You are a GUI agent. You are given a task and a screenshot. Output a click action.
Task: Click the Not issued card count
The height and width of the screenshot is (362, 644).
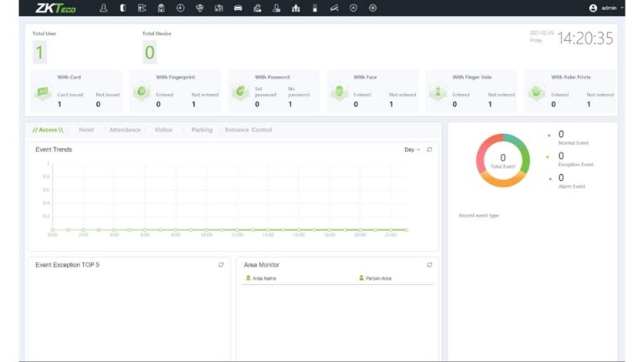98,104
